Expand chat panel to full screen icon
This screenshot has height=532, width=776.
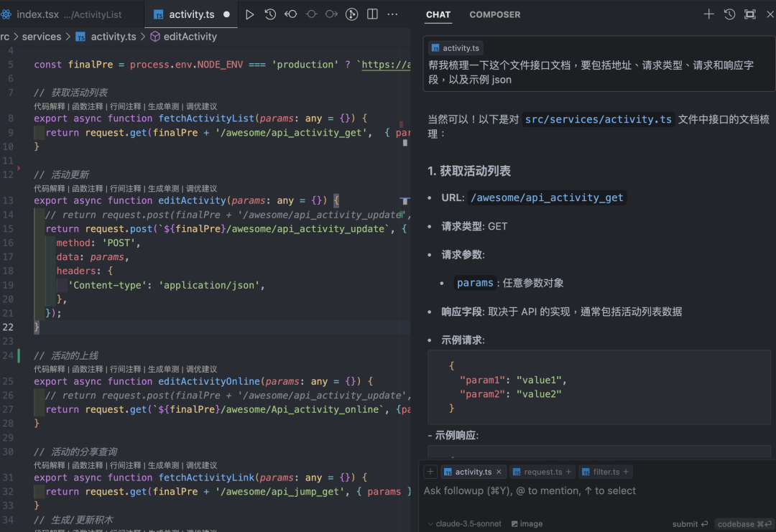coord(750,14)
